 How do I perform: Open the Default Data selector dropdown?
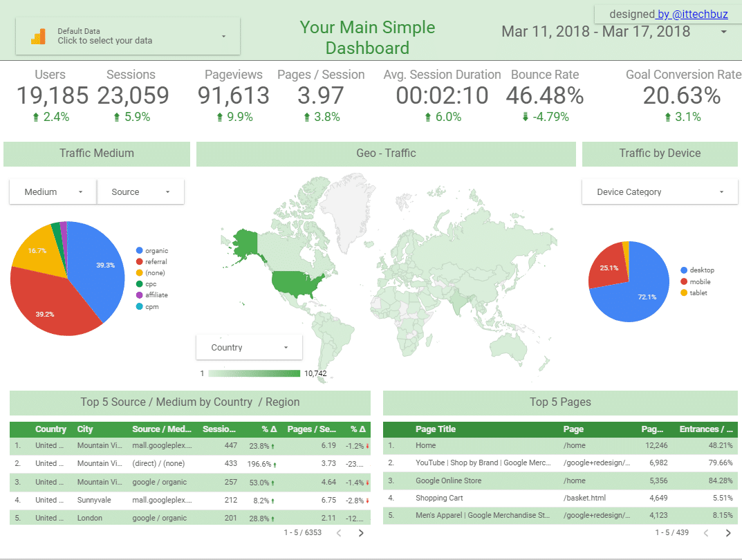point(223,36)
